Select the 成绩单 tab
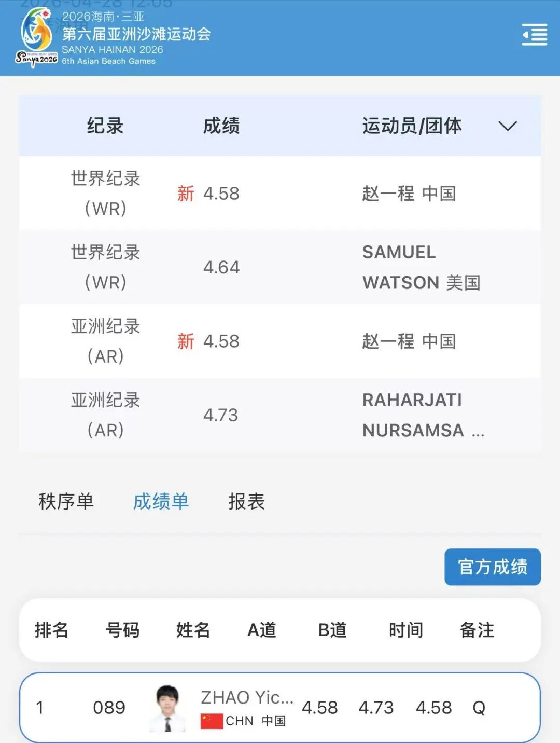The image size is (560, 743). (161, 502)
